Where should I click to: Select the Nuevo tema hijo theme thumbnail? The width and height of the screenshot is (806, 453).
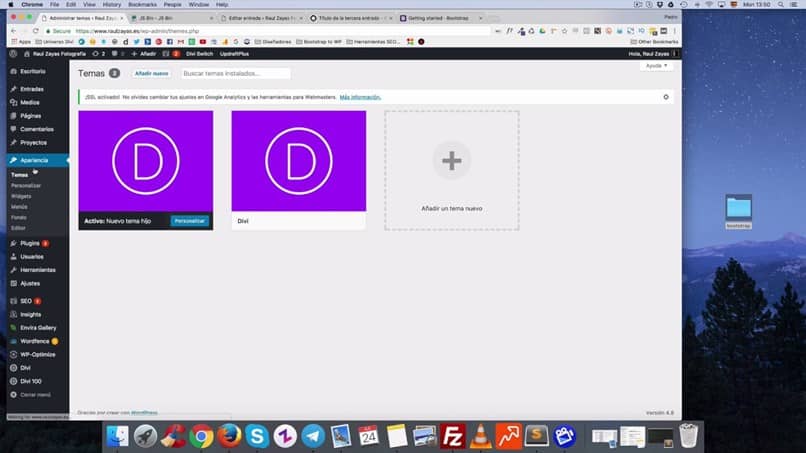145,161
